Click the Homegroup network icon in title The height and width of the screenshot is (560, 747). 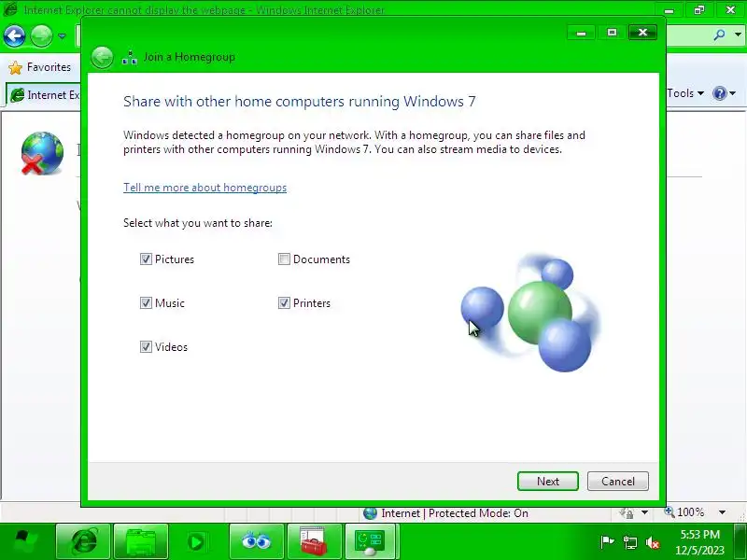pyautogui.click(x=130, y=57)
